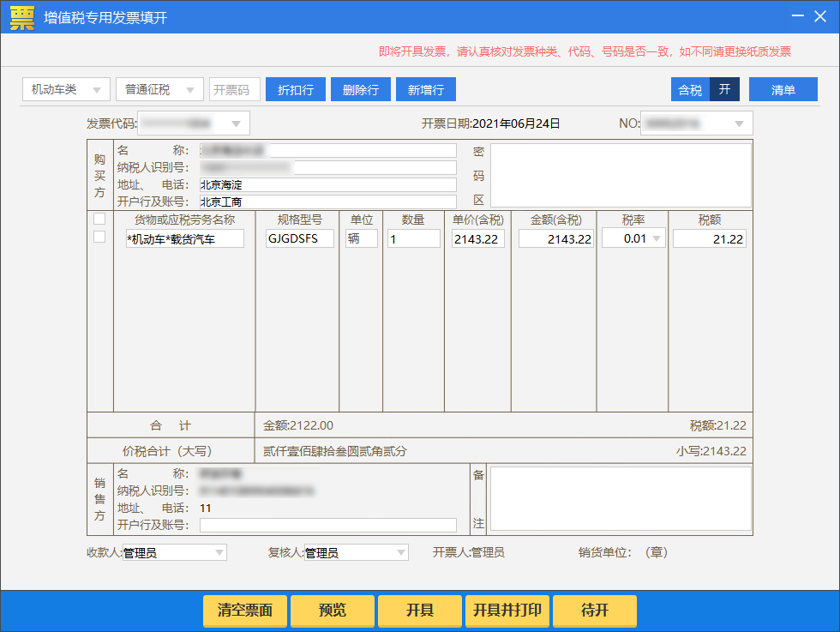840x632 pixels.
Task: Click the 规格型号 field containing GJGDSFS
Action: coord(300,239)
